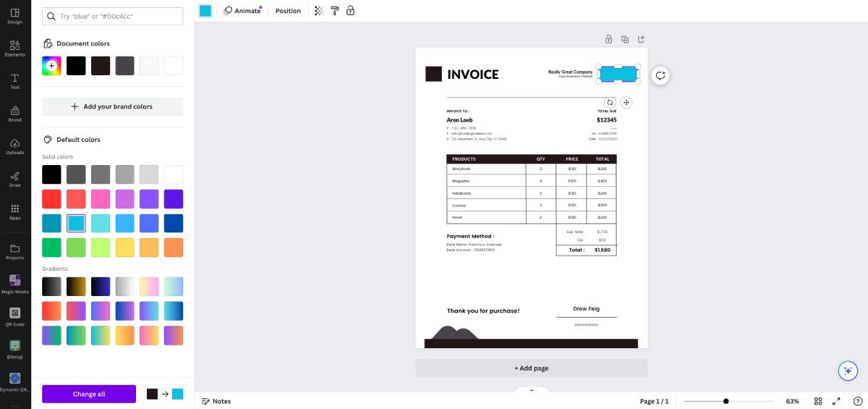Click the Canva Assistant sparkle button
Image resolution: width=868 pixels, height=409 pixels.
(x=847, y=371)
